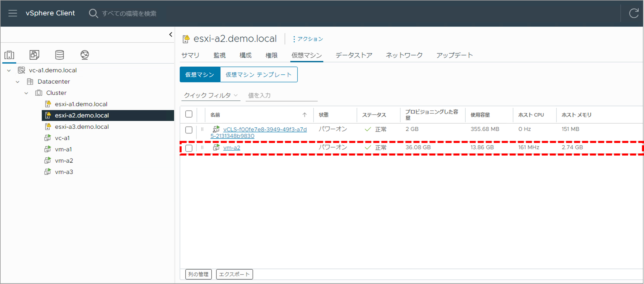Image resolution: width=644 pixels, height=284 pixels.
Task: Click the drag handle on the vm-a2 row
Action: click(202, 148)
